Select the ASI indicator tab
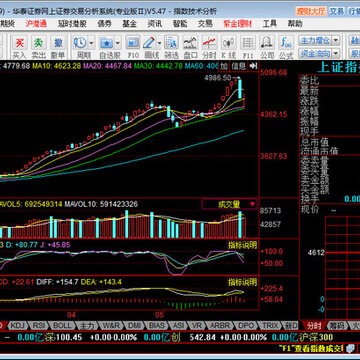This screenshot has width=360, height=360. pyautogui.click(x=178, y=325)
